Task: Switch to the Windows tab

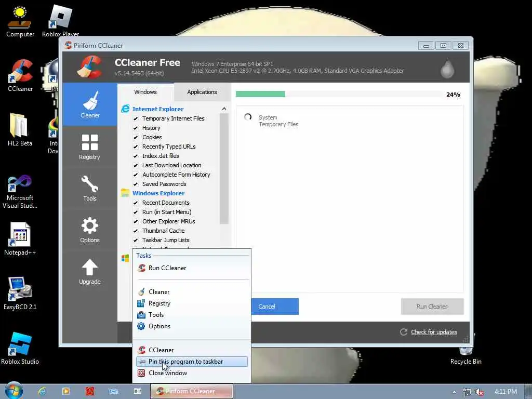Action: pyautogui.click(x=145, y=92)
